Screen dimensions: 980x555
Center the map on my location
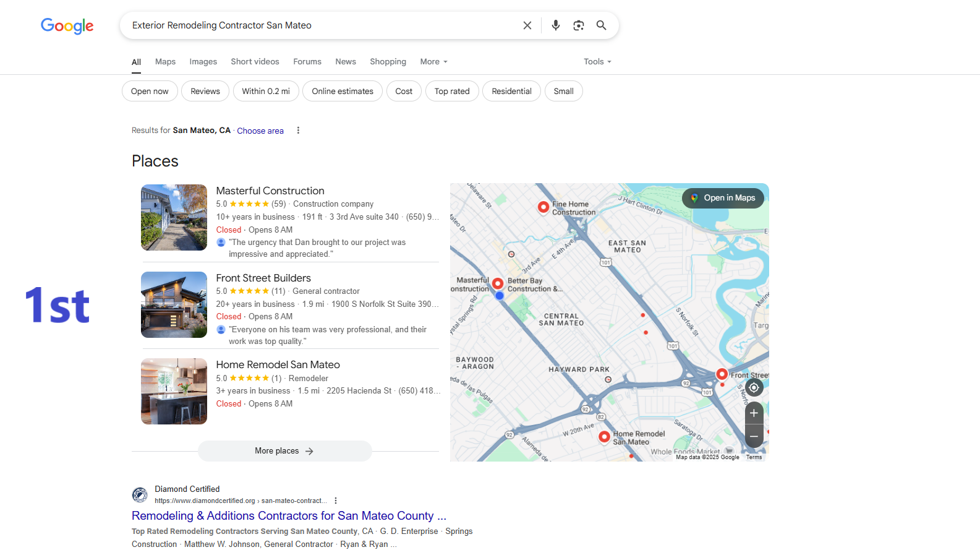tap(754, 388)
